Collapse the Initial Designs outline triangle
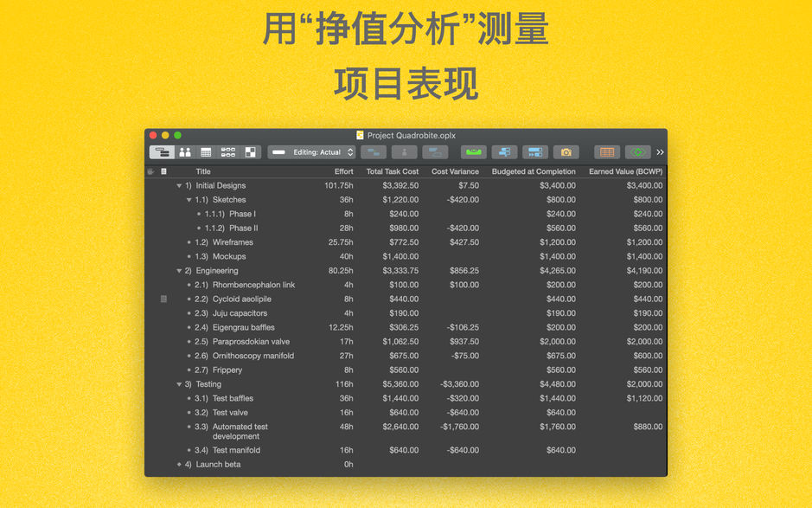The image size is (812, 508). click(179, 185)
